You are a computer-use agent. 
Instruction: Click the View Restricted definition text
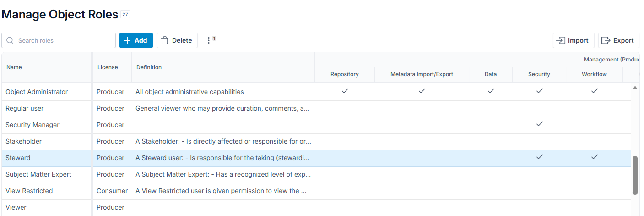point(221,191)
